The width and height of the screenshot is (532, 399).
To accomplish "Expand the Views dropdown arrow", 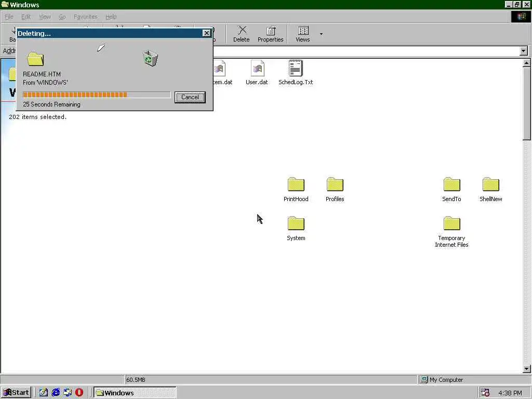I will [x=321, y=34].
